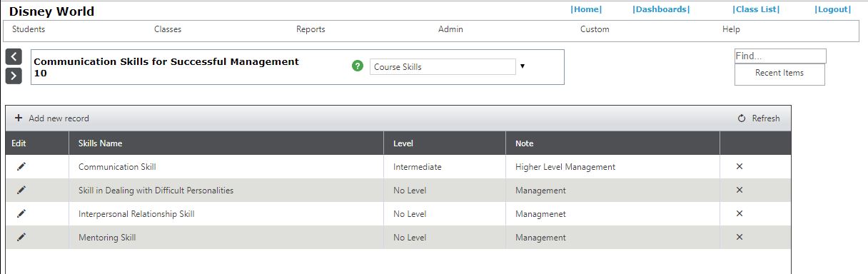This screenshot has height=274, width=868.
Task: Follow the Dashboards link
Action: point(661,9)
